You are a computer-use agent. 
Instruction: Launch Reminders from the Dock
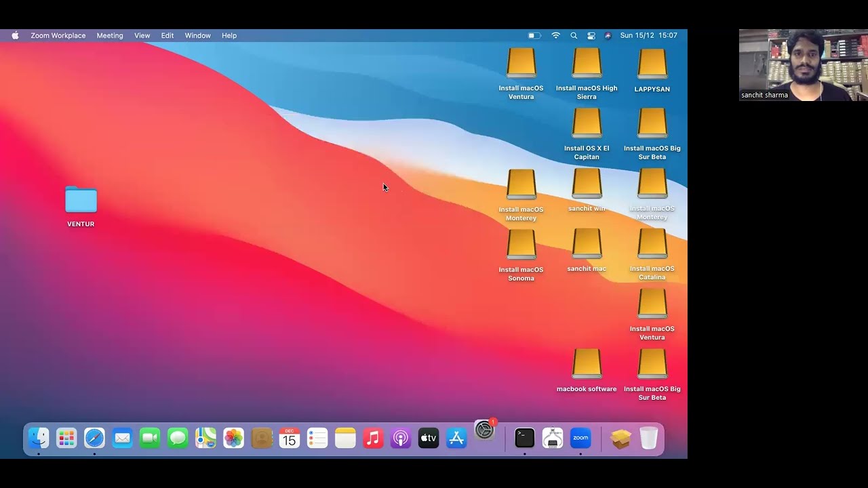[x=317, y=439]
